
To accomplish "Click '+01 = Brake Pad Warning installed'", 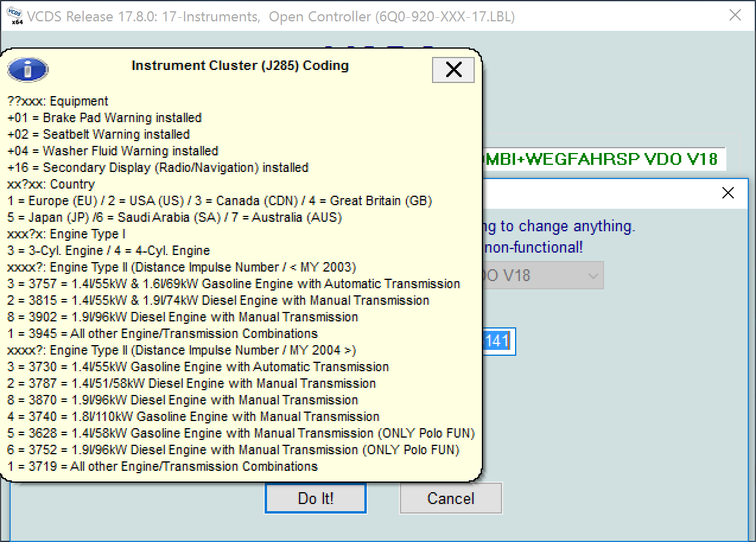I will point(104,118).
